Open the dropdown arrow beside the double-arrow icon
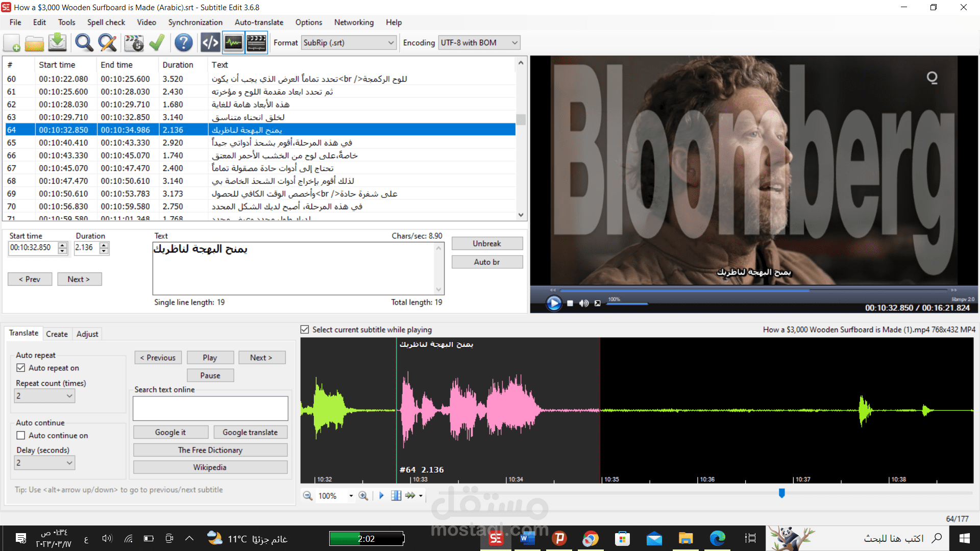 [421, 496]
